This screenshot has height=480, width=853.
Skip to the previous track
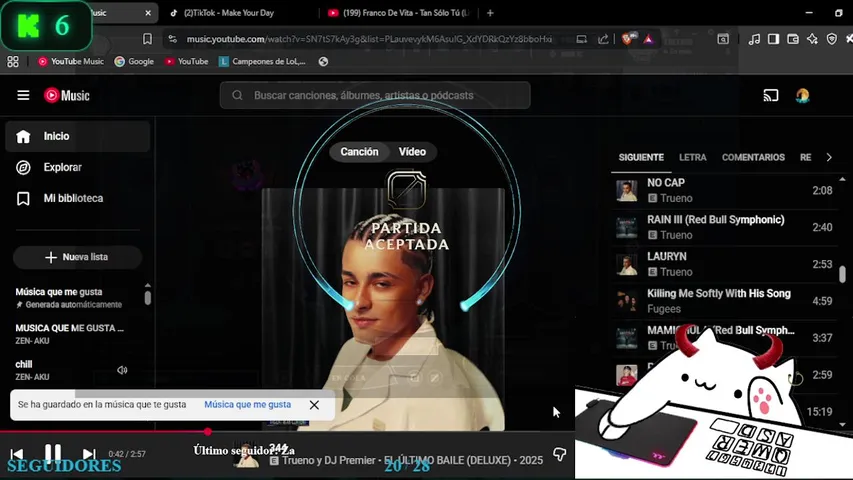17,453
